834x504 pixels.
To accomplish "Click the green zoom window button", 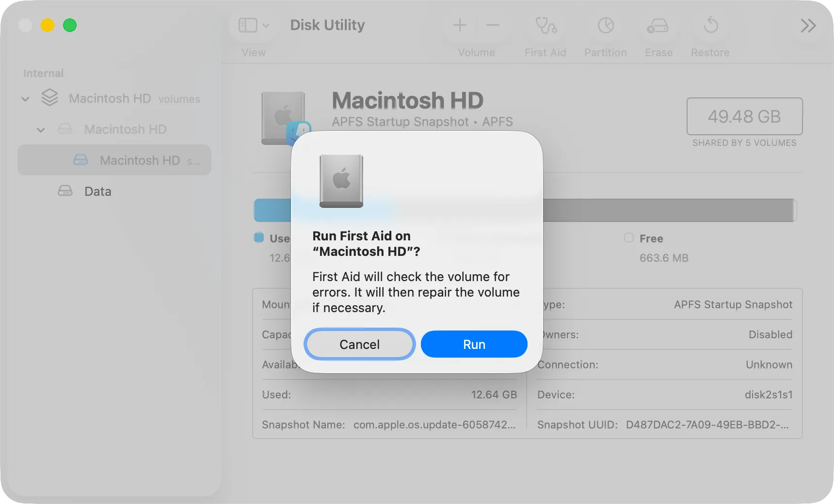I will (x=70, y=25).
